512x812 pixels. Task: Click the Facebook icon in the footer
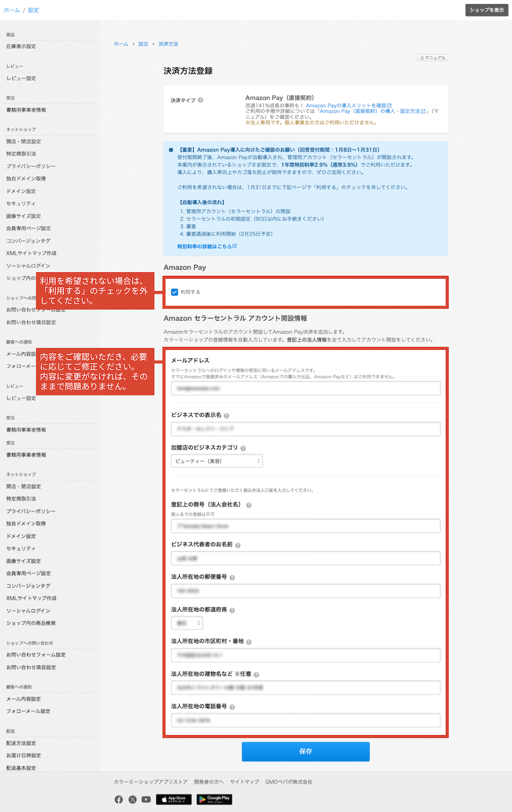119,799
